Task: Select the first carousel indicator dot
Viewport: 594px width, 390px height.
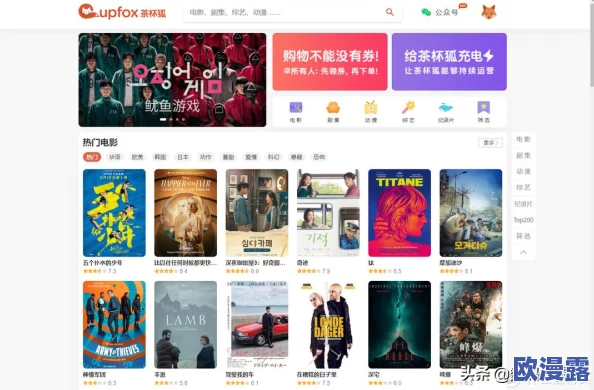Action: [163, 119]
